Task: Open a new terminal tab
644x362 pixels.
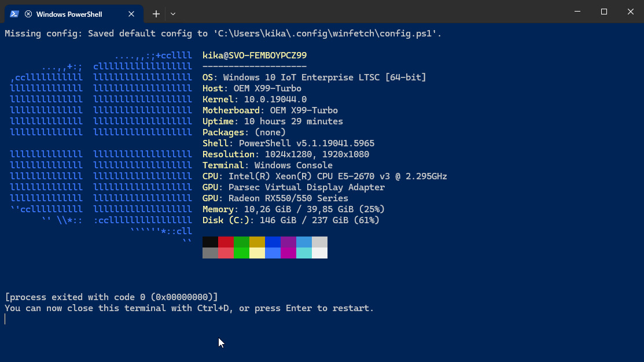Action: point(156,13)
